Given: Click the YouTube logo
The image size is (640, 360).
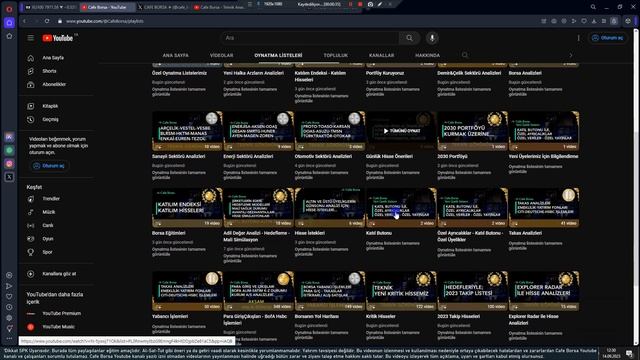Looking at the screenshot, I should (x=58, y=38).
